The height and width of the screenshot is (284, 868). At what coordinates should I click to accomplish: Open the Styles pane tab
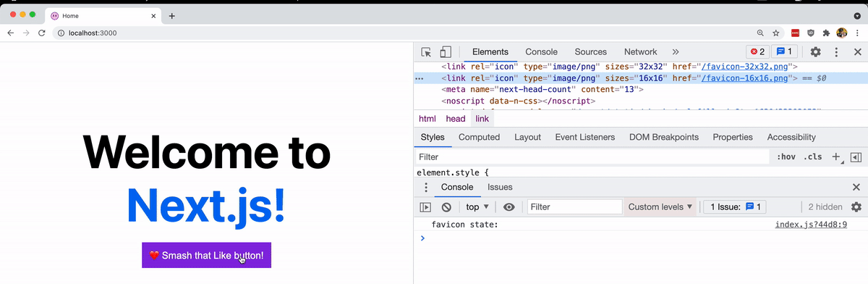pyautogui.click(x=433, y=137)
